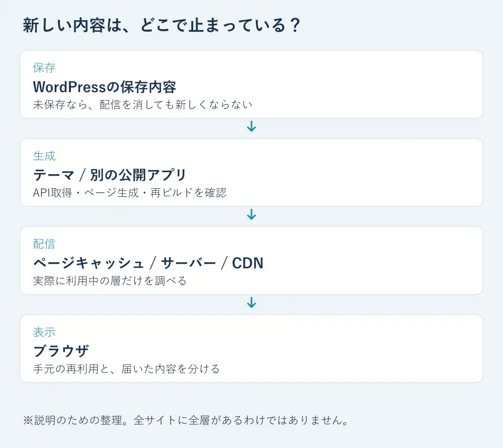Select the WordPressの保存内容 card title
The height and width of the screenshot is (448, 503).
[105, 87]
